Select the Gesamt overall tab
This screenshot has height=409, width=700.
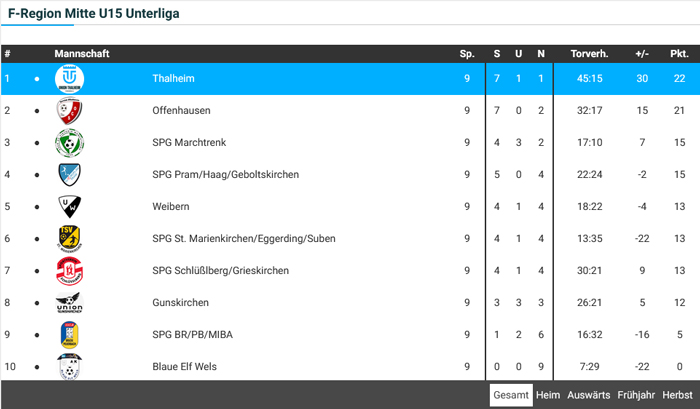510,395
